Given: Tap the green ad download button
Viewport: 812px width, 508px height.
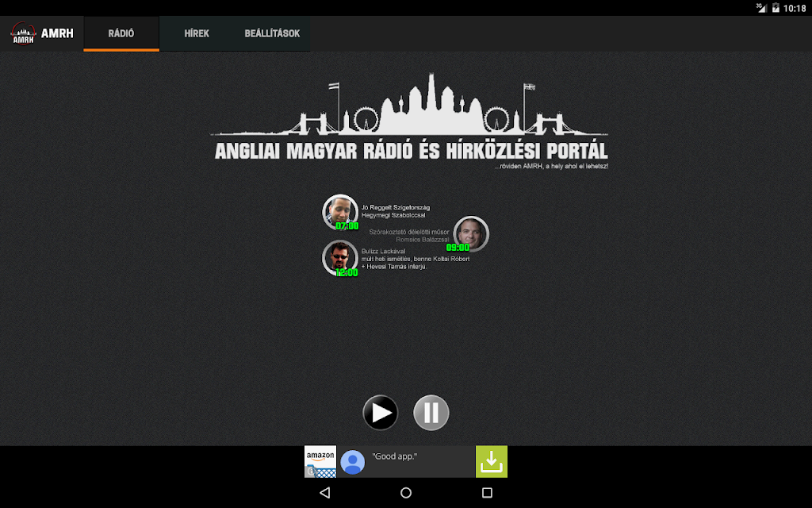Looking at the screenshot, I should coord(492,461).
